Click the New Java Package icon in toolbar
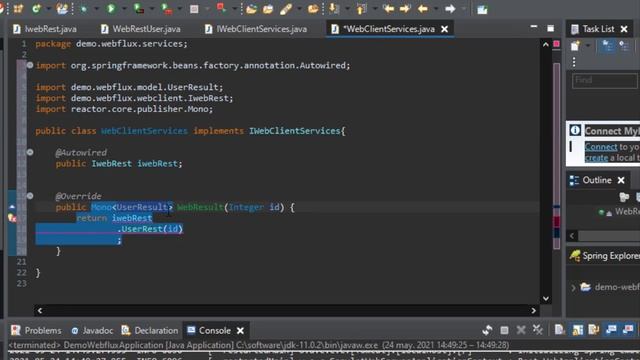This screenshot has height=360, width=640. (18, 9)
